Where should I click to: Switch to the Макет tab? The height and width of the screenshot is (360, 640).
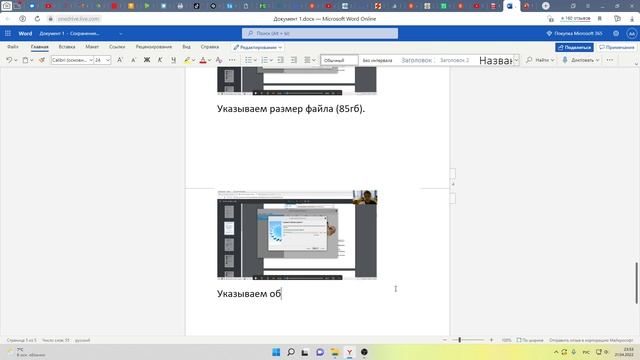click(92, 47)
